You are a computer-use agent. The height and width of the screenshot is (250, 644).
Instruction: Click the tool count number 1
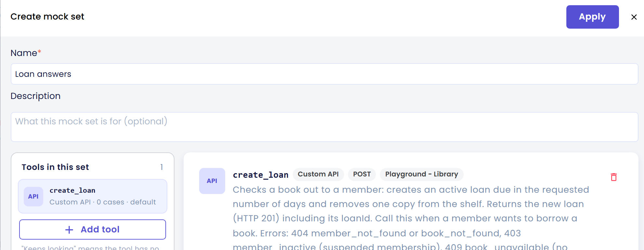161,167
